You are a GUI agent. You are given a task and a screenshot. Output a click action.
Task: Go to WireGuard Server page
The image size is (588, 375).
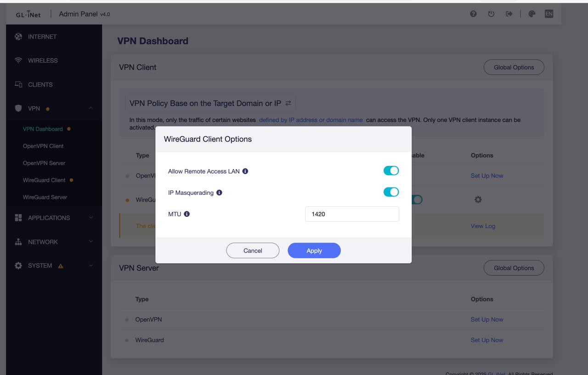[45, 197]
